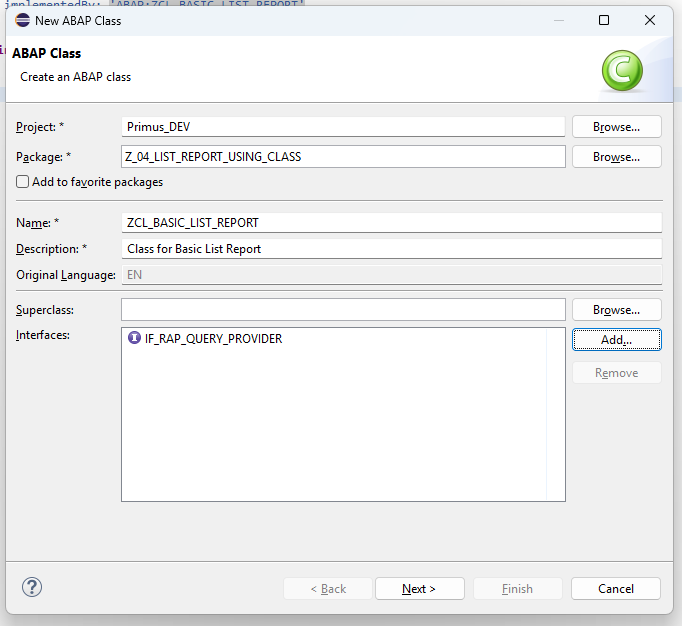682x626 pixels.
Task: Click the disabled Finish button
Action: pos(518,589)
